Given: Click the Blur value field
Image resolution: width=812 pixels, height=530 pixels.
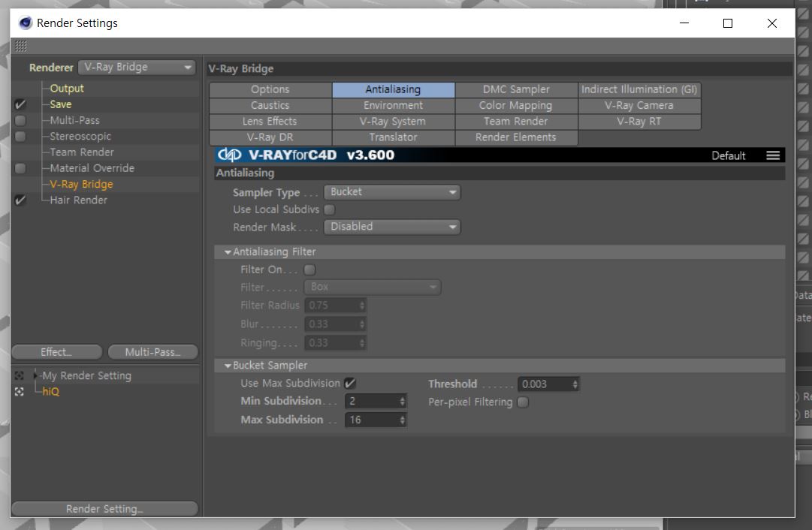Looking at the screenshot, I should (331, 324).
